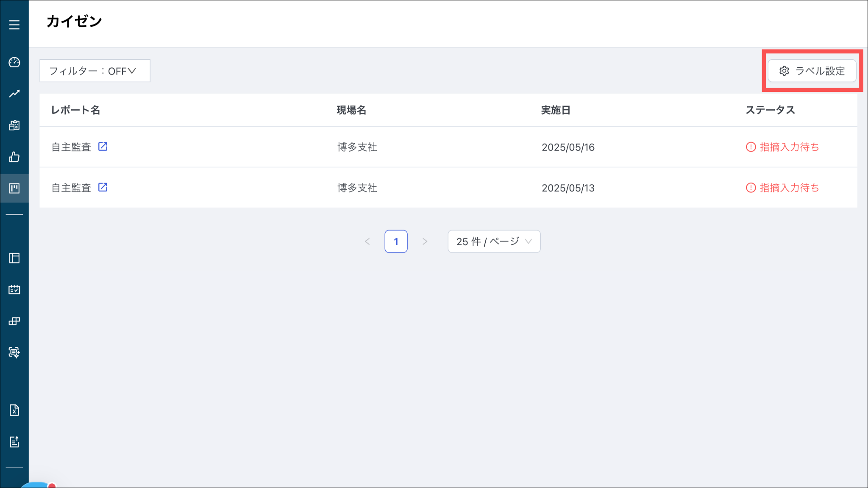Screen dimensions: 868x488
Task: Click the Excel file export icon
Action: tap(14, 410)
